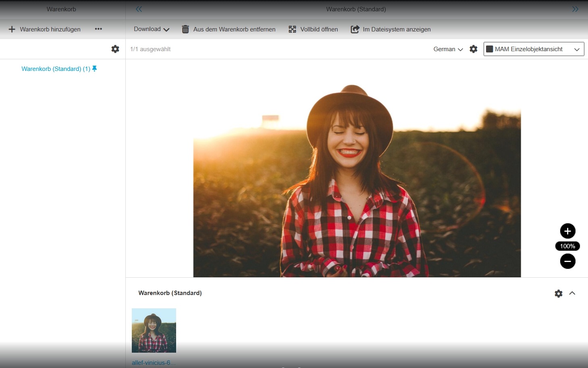Collapse the Warenkorb (Standard) bottom panel
This screenshot has width=588, height=368.
pyautogui.click(x=572, y=293)
